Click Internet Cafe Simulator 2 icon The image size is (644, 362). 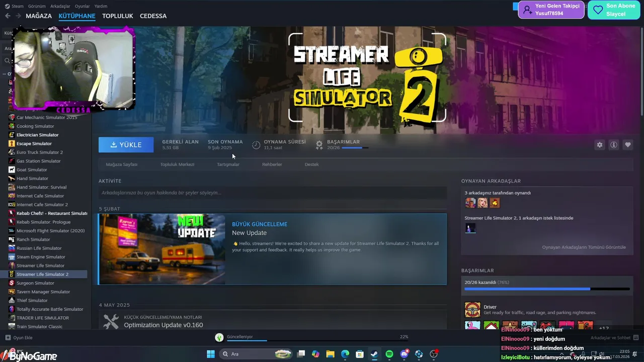12,205
